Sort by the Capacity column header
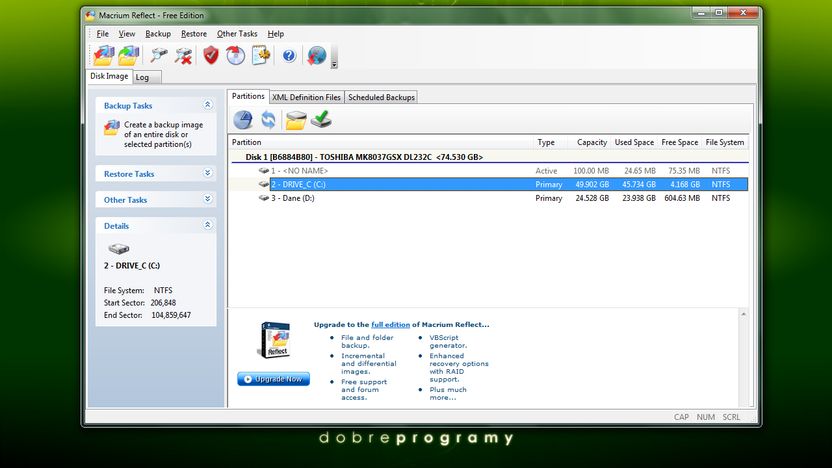The image size is (832, 468). (x=591, y=142)
